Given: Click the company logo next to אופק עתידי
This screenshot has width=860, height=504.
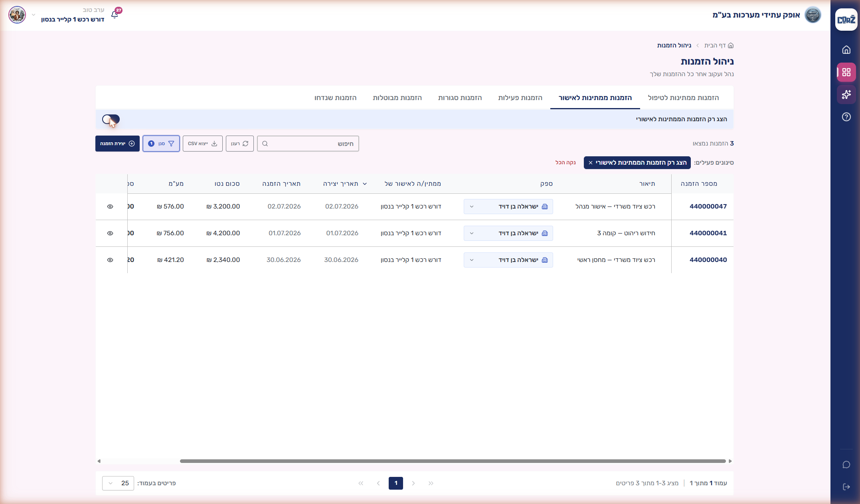Looking at the screenshot, I should tap(813, 15).
